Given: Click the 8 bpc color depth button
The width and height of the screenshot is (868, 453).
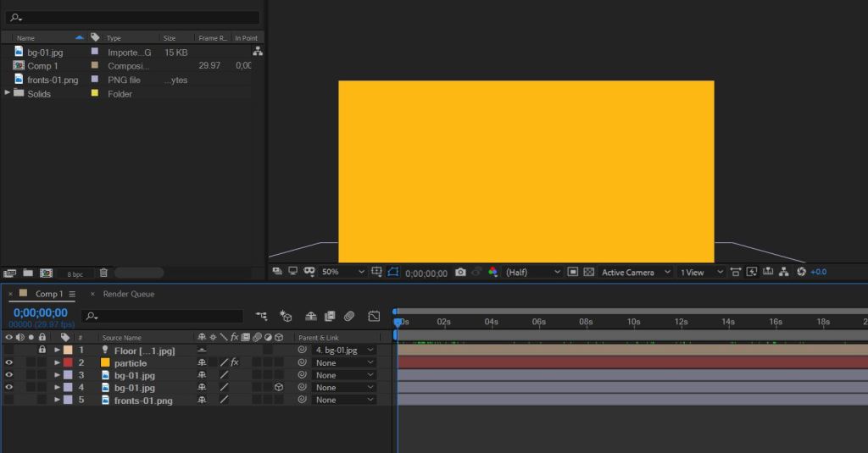Looking at the screenshot, I should click(x=75, y=273).
